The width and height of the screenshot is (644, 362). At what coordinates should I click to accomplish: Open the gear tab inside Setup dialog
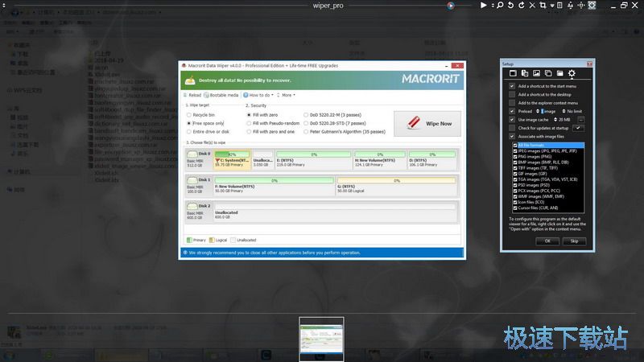point(572,74)
